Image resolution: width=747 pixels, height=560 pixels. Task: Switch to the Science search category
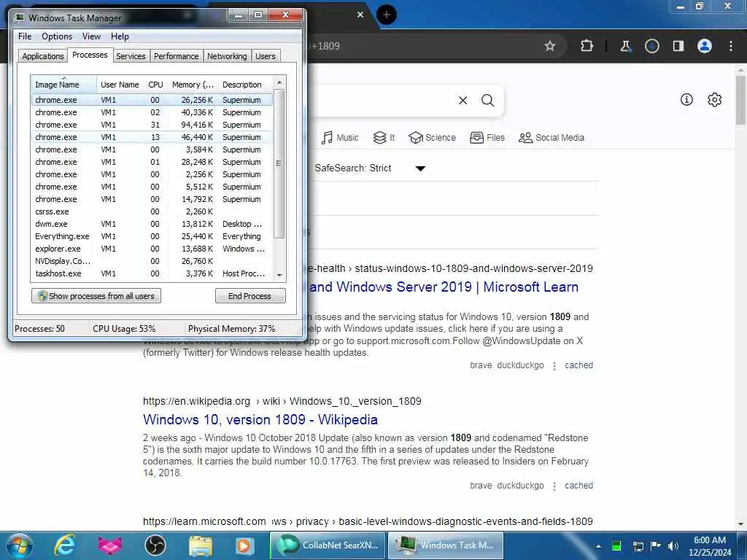[432, 138]
